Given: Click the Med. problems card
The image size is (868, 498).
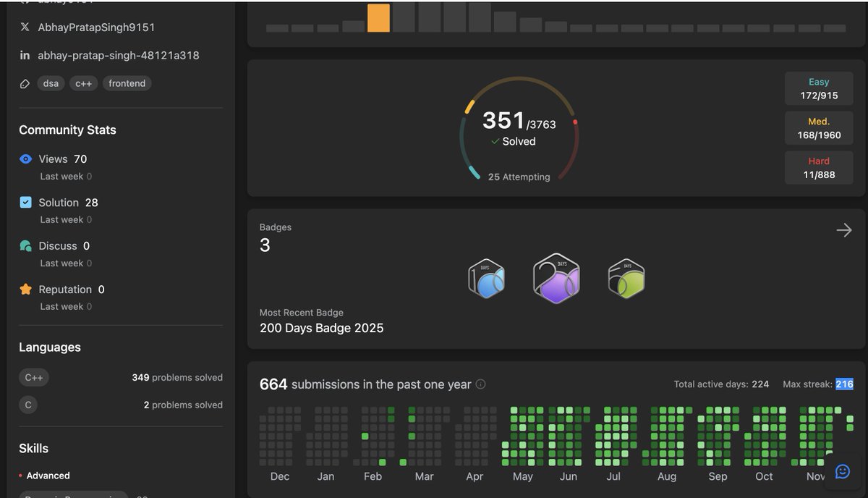Looking at the screenshot, I should [819, 127].
